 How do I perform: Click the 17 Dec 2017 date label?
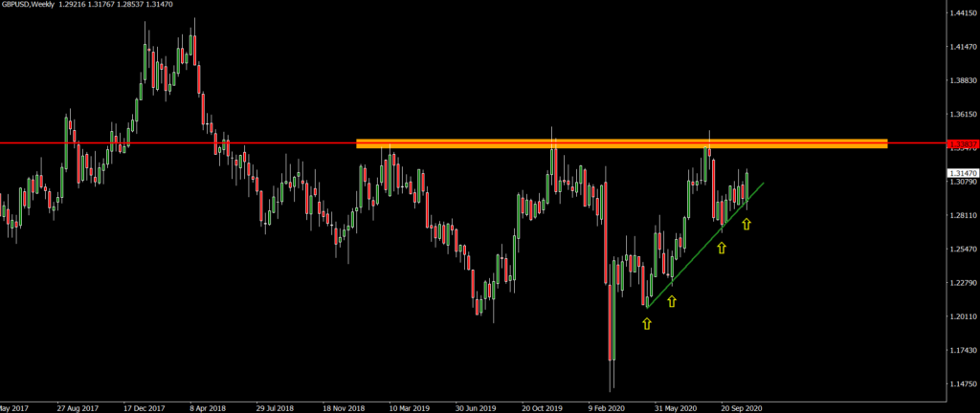(145, 406)
